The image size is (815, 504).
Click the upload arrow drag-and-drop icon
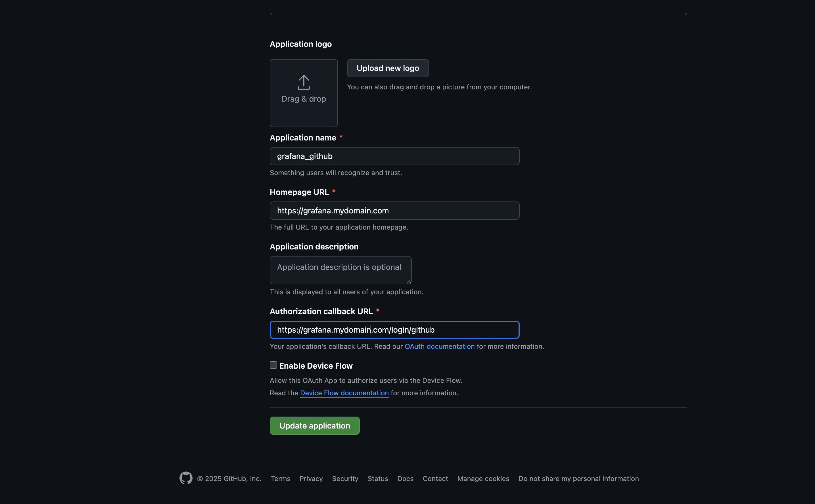pyautogui.click(x=304, y=82)
